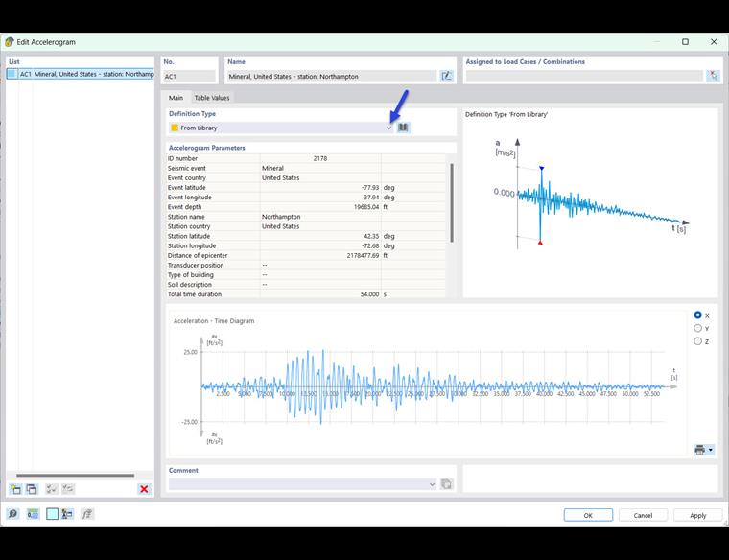This screenshot has height=560, width=729.
Task: Click the list panel horizontal scrollbar
Action: [x=76, y=475]
